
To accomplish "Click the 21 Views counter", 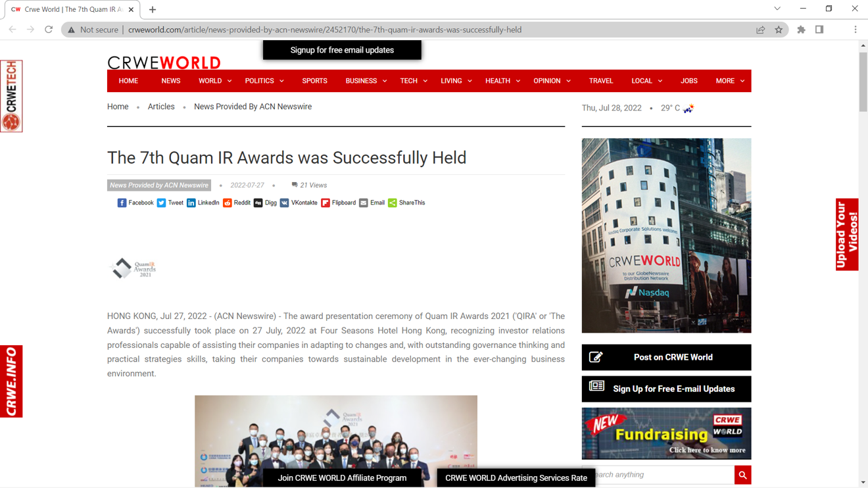I will coord(309,185).
